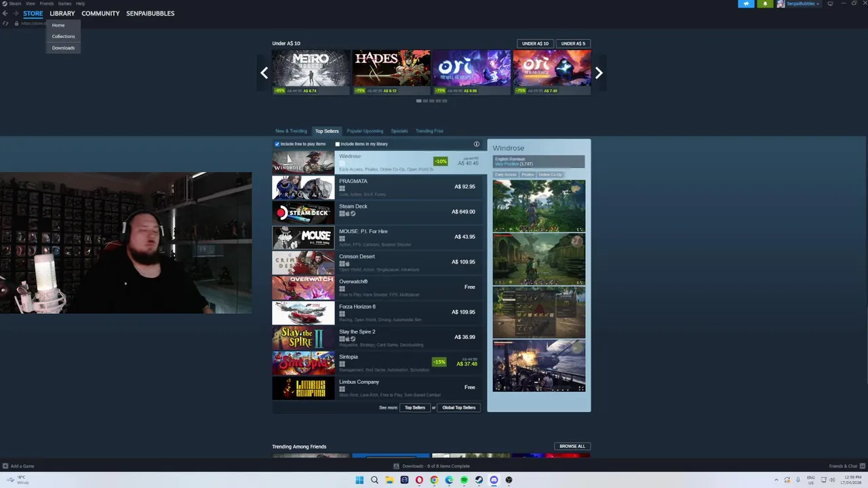This screenshot has width=868, height=488.
Task: Click the Top Sellers see-more button
Action: click(x=415, y=407)
